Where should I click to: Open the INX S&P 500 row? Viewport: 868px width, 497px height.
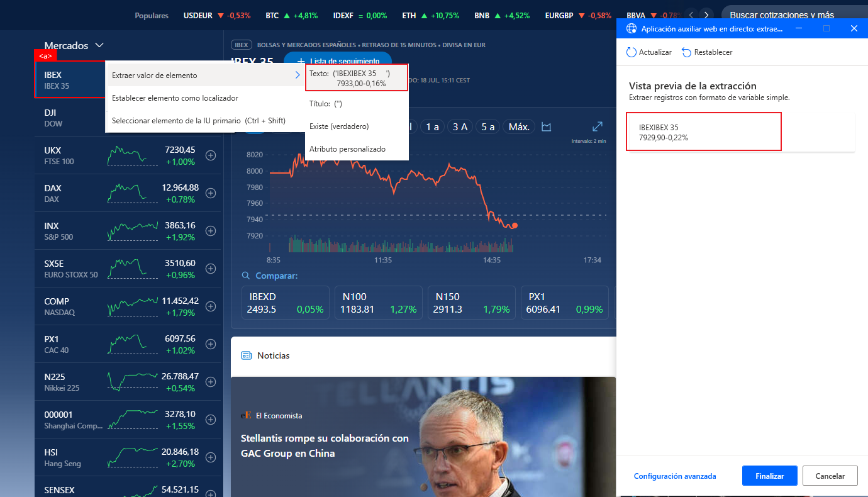(128, 231)
